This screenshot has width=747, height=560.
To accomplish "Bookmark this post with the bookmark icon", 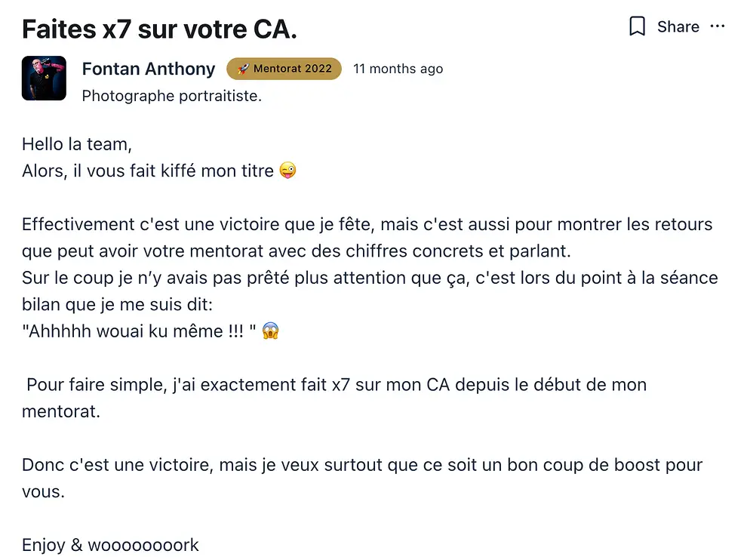I will pos(637,26).
